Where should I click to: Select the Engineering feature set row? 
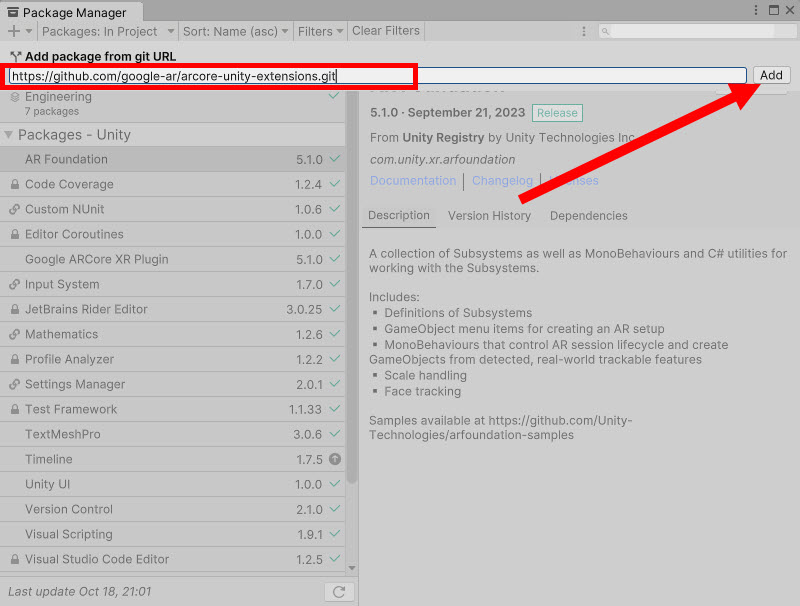(172, 104)
